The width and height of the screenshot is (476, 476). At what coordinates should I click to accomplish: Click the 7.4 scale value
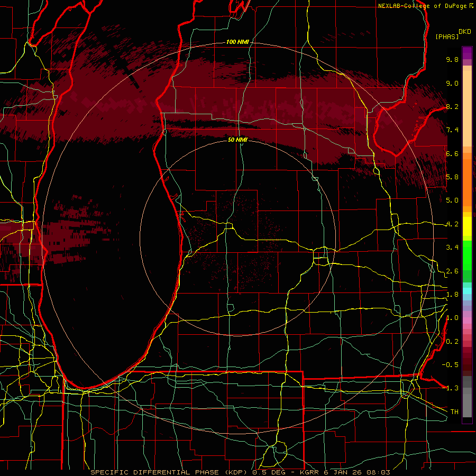452,130
